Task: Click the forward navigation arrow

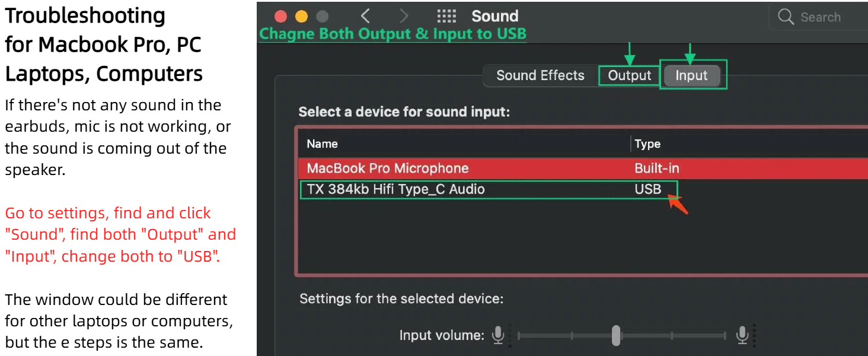Action: pos(404,16)
